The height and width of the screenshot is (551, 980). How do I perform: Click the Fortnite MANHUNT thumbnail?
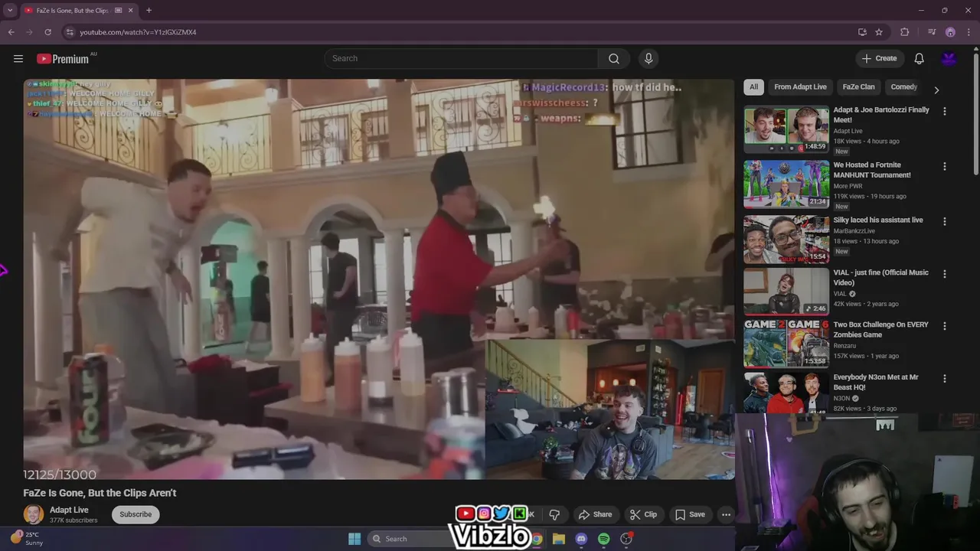point(786,184)
